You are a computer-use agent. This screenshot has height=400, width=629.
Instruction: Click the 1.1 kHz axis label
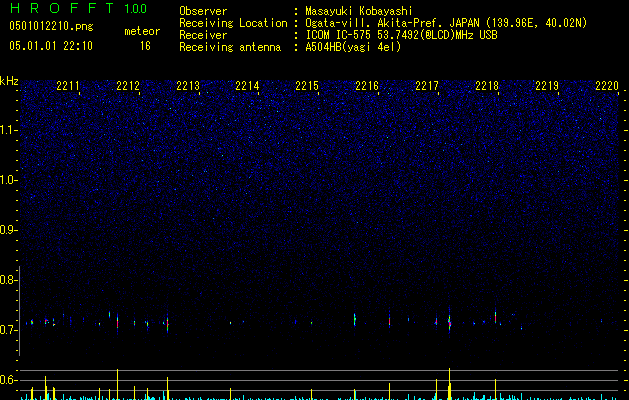[9, 130]
